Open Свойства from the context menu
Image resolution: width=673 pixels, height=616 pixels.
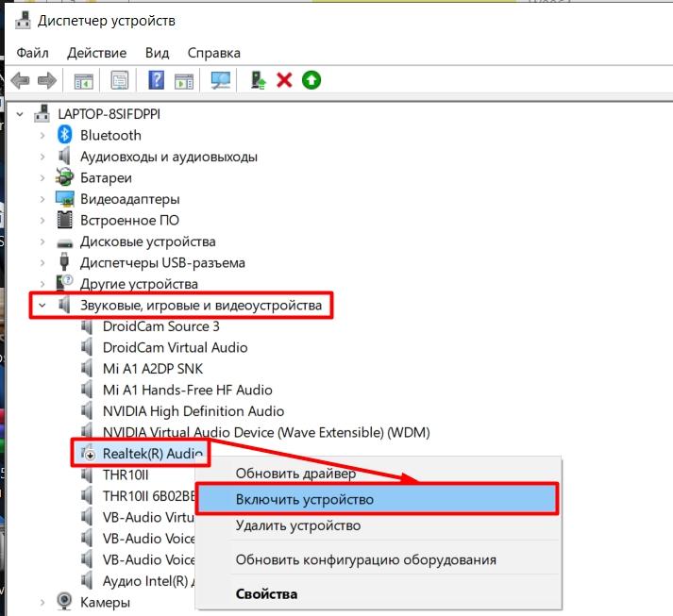(378, 594)
